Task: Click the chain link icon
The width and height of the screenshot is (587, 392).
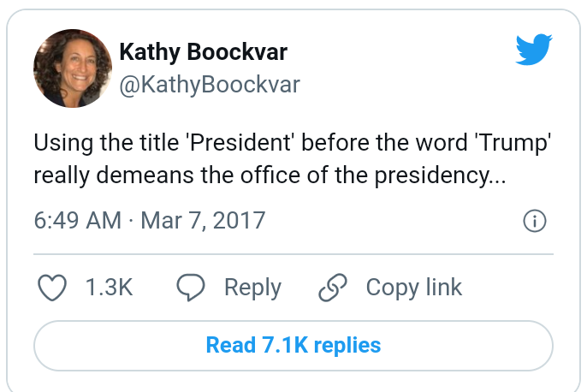Action: point(332,288)
